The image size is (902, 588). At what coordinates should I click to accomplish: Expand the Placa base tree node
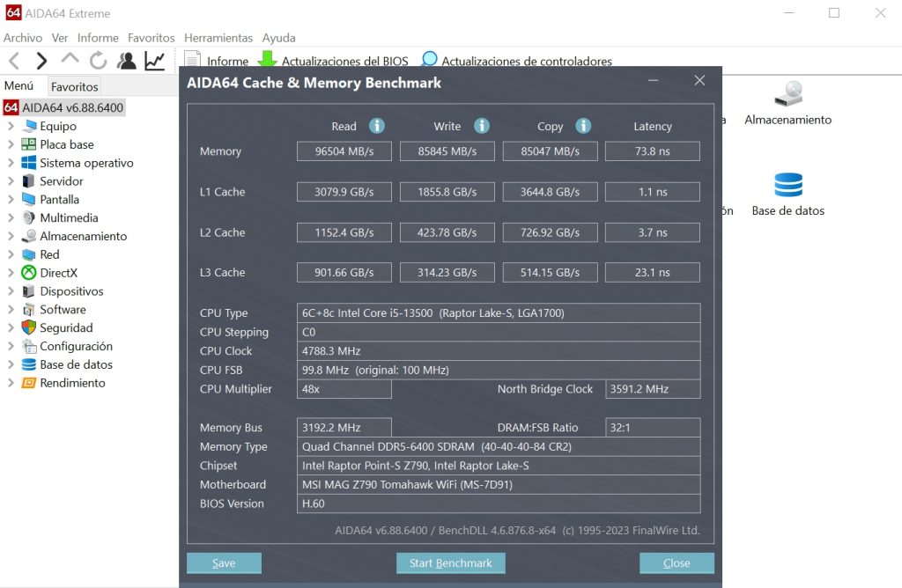pos(11,144)
